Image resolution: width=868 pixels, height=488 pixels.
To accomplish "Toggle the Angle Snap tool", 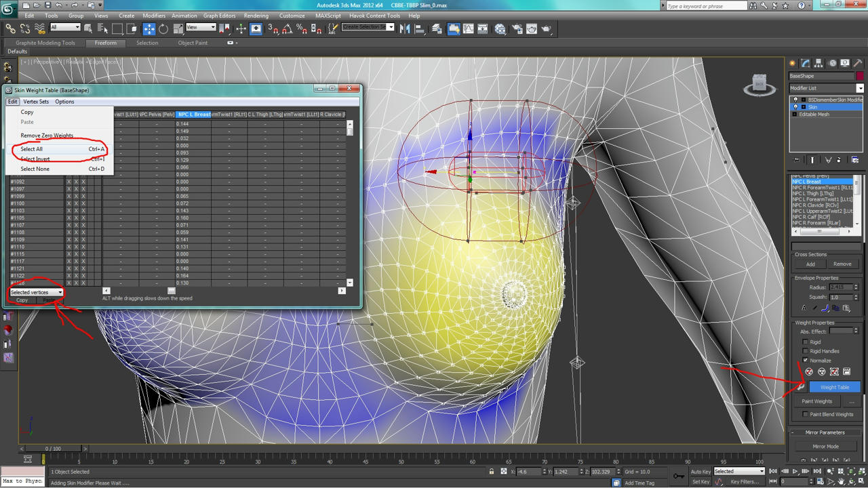I will (x=287, y=28).
